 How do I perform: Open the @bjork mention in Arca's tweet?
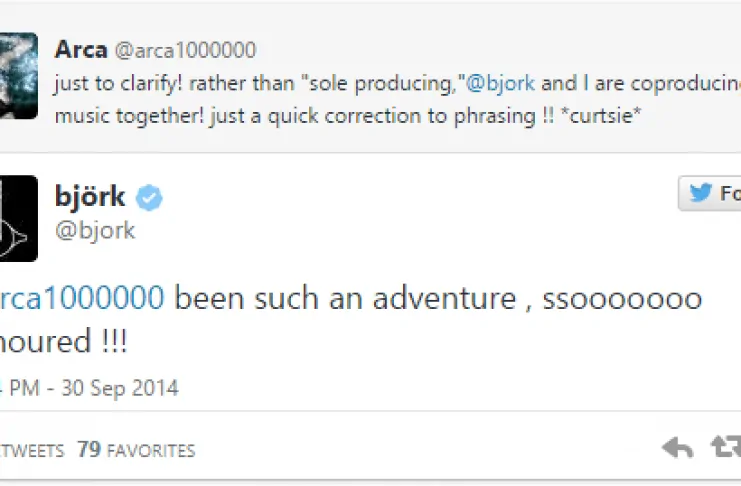pyautogui.click(x=501, y=82)
